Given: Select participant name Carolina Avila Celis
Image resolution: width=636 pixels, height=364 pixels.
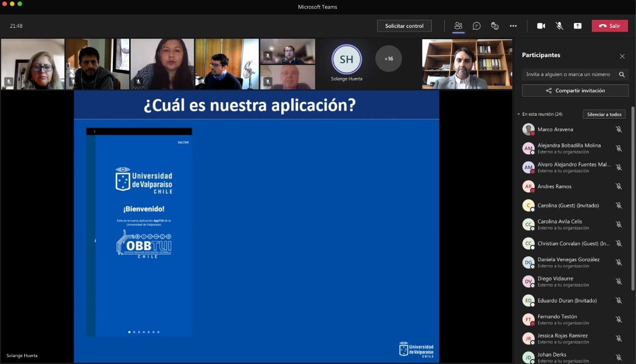Looking at the screenshot, I should point(559,221).
